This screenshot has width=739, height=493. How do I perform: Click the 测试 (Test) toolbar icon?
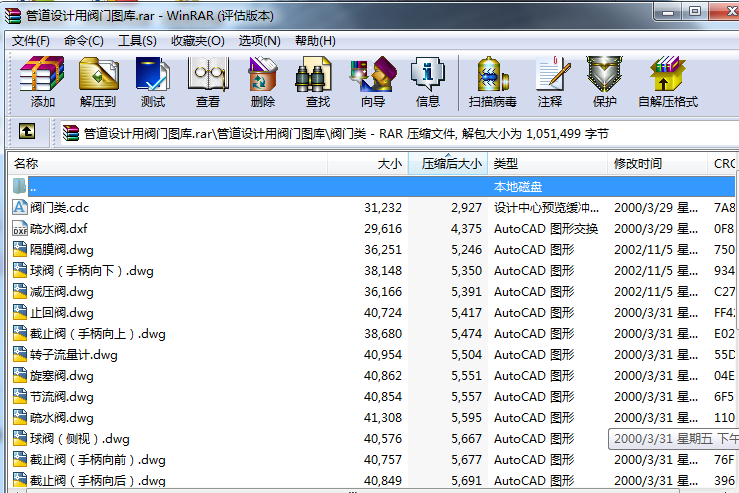pos(153,74)
